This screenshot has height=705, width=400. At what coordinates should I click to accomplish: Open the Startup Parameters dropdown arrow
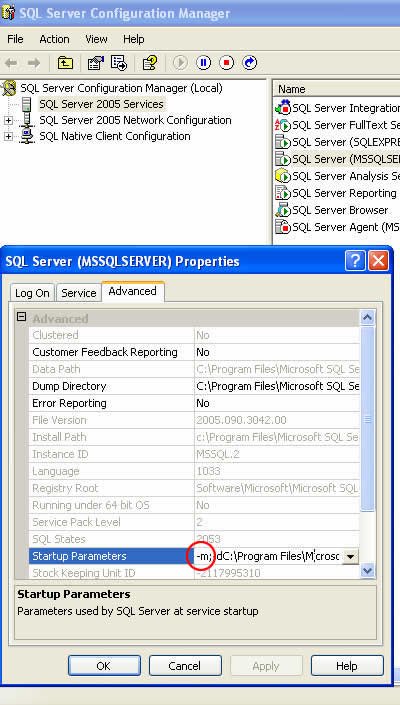(x=350, y=557)
